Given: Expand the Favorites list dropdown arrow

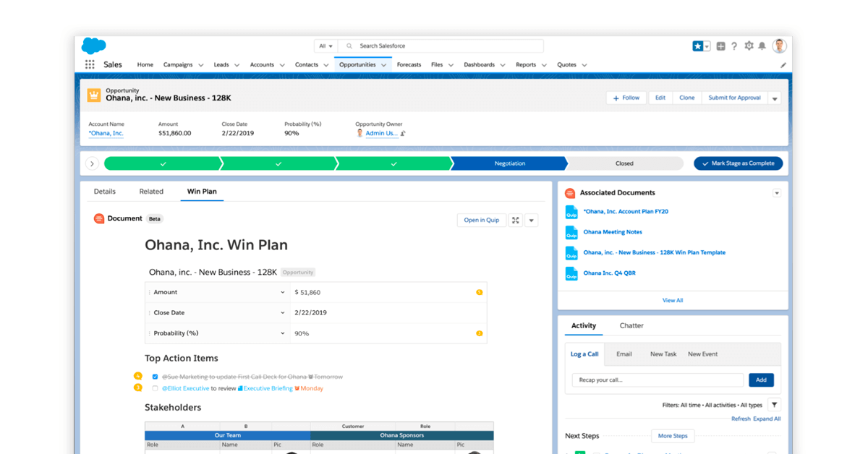Looking at the screenshot, I should tap(707, 46).
